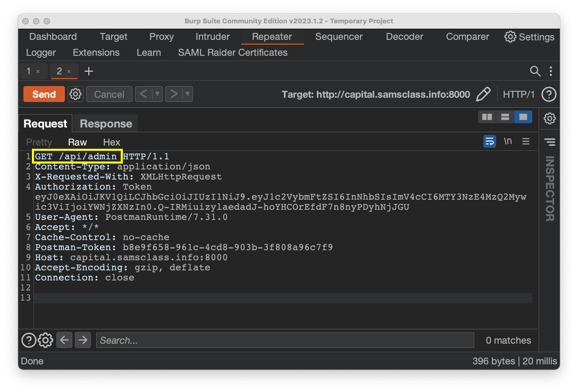Show the Request pane
578x392 pixels.
[45, 124]
